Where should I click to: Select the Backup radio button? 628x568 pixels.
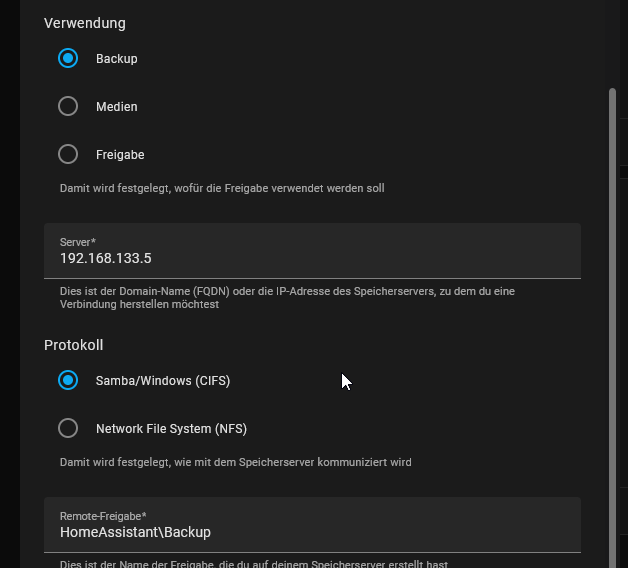pos(68,59)
